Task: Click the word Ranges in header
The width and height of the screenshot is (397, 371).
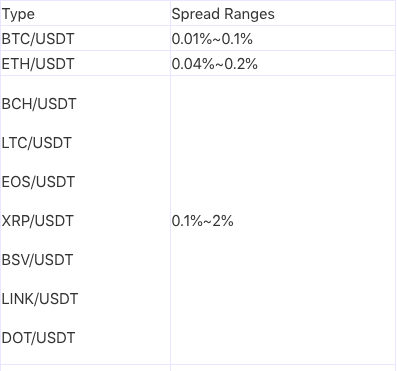Action: pos(249,14)
